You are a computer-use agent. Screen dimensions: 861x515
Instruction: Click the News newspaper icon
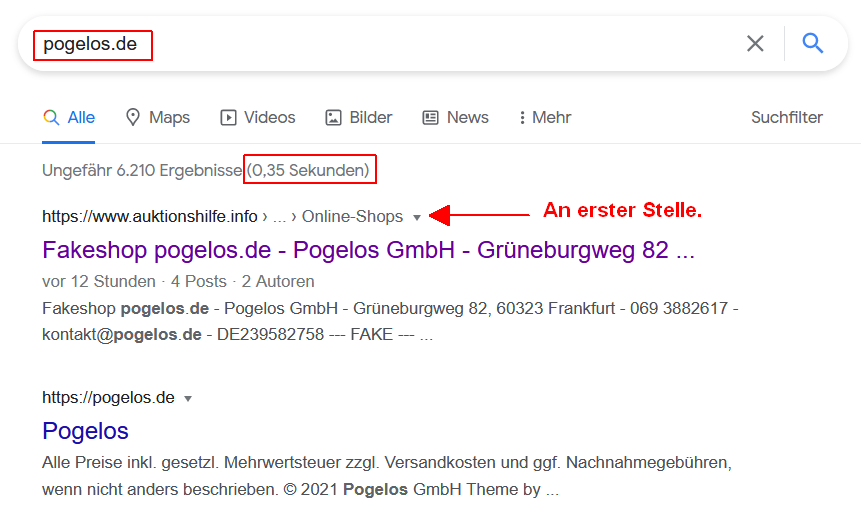pyautogui.click(x=431, y=117)
